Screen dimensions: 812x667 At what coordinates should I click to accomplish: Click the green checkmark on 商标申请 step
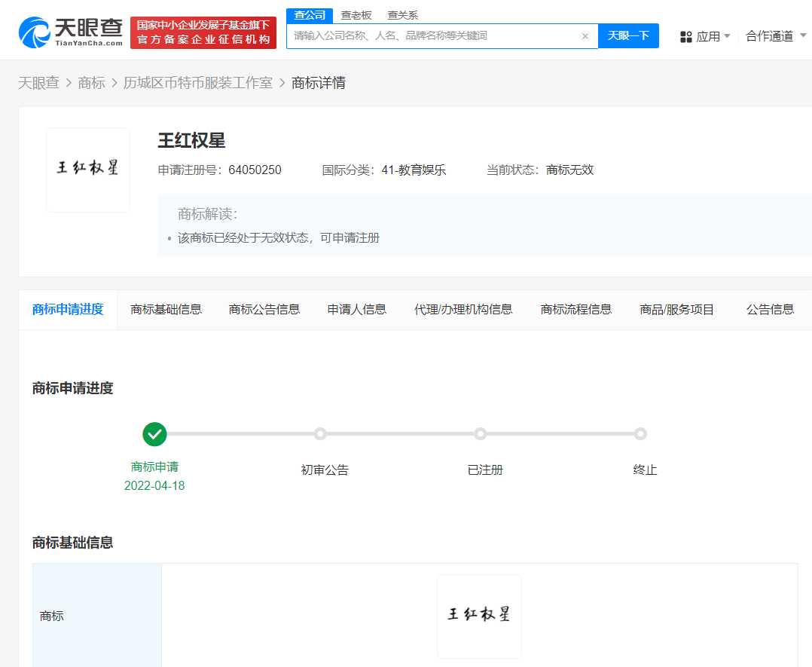pos(154,434)
